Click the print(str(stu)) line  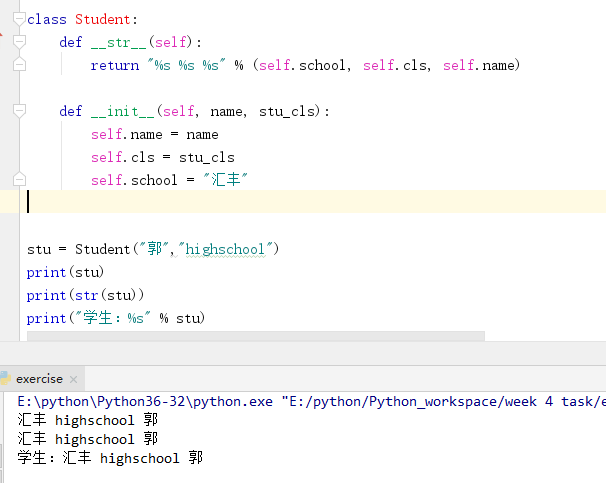point(85,295)
